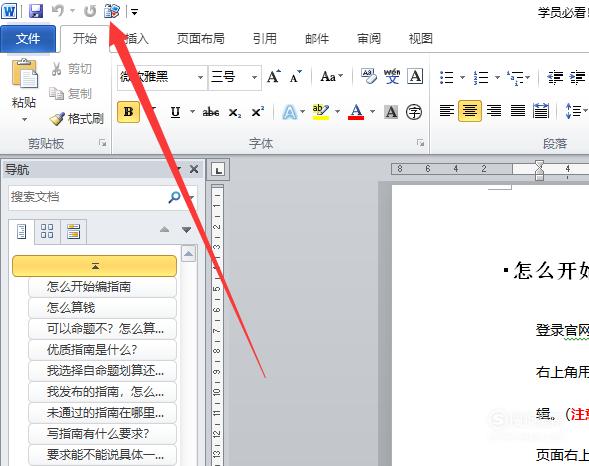The width and height of the screenshot is (589, 466).
Task: Click the 剪切 cut button
Action: [x=71, y=69]
